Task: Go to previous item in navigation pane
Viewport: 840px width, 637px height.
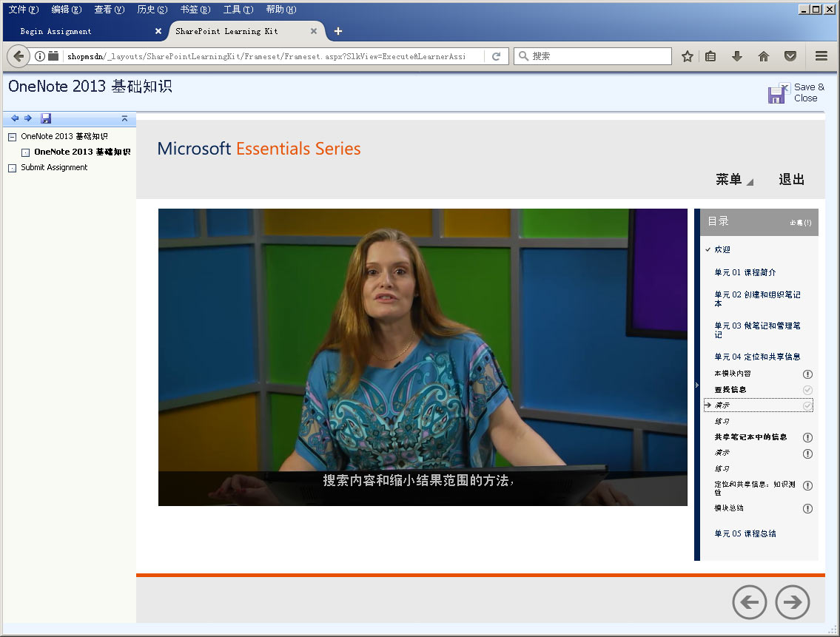Action: (15, 118)
